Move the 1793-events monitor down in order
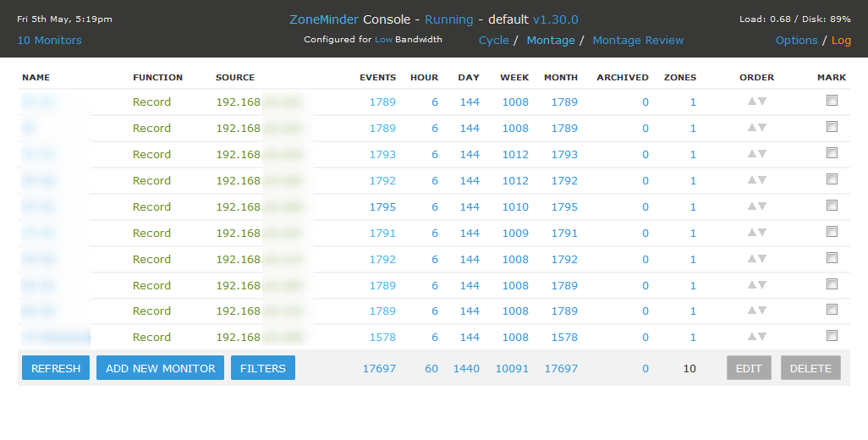 (x=762, y=154)
